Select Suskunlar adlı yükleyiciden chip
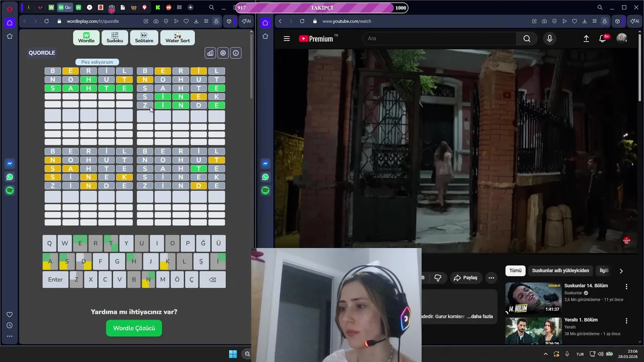Image resolution: width=644 pixels, height=362 pixels. tap(560, 270)
